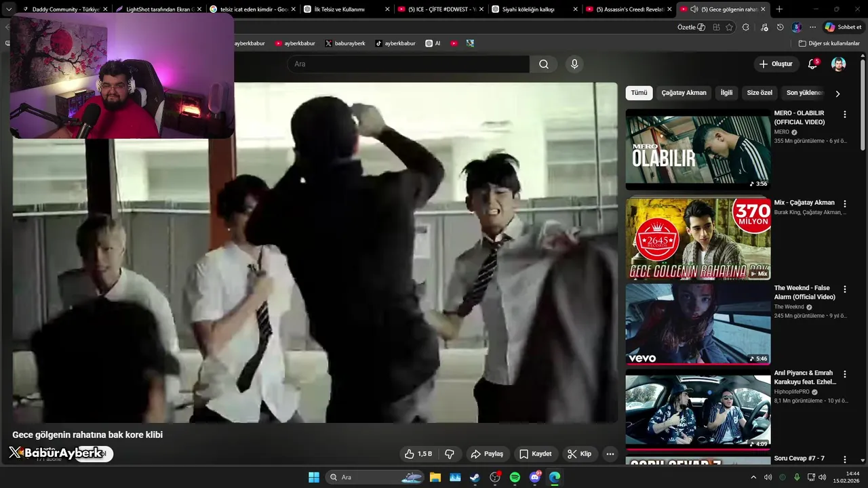Open options menu for Mix - Çağatay Akman
This screenshot has height=488, width=868.
844,203
